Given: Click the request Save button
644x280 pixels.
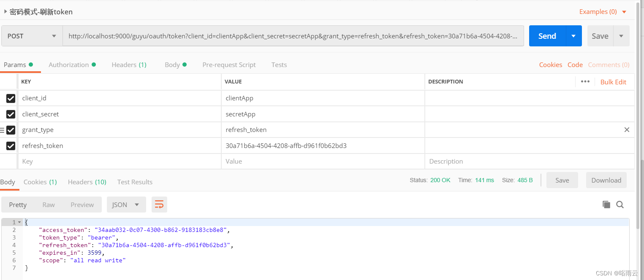Looking at the screenshot, I should (600, 36).
